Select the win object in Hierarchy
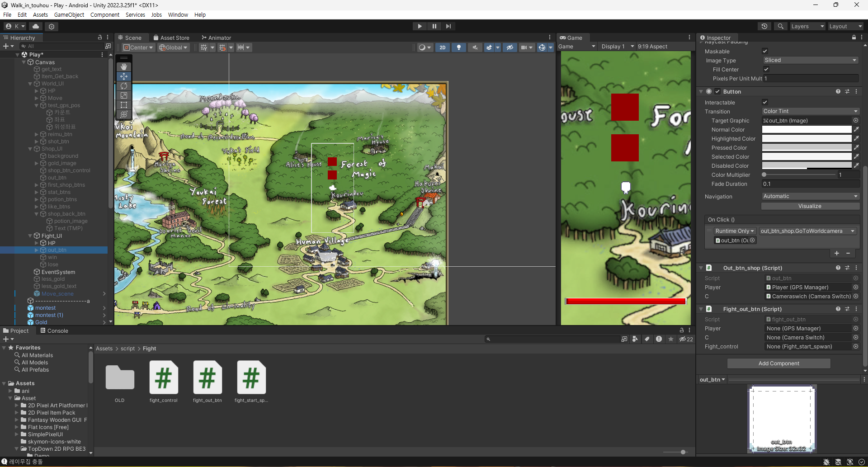The width and height of the screenshot is (868, 467). tap(52, 257)
